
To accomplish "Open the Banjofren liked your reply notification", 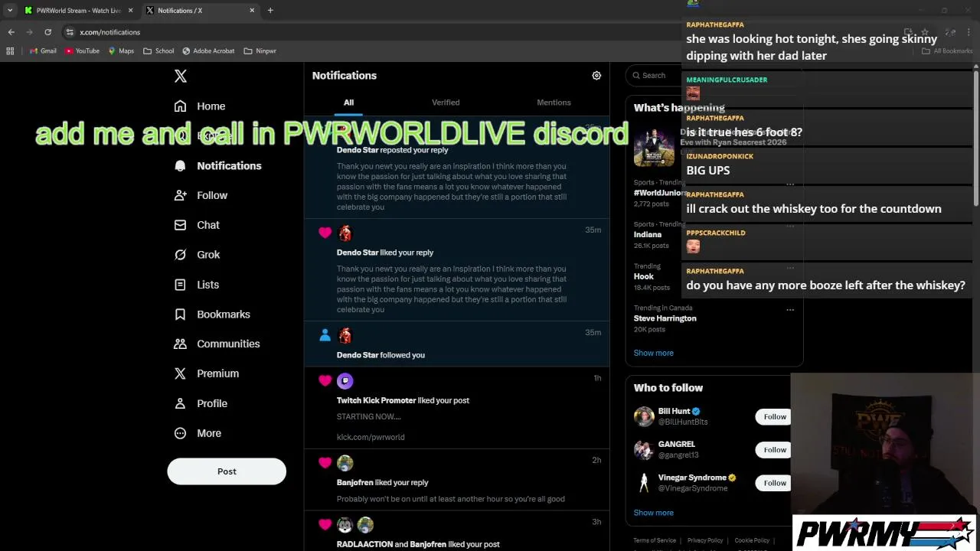I will coord(457,479).
